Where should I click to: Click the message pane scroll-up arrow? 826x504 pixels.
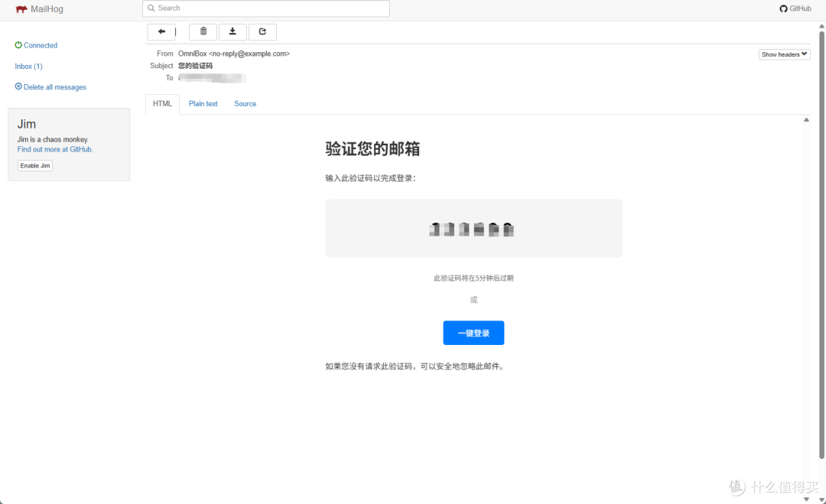coord(806,120)
